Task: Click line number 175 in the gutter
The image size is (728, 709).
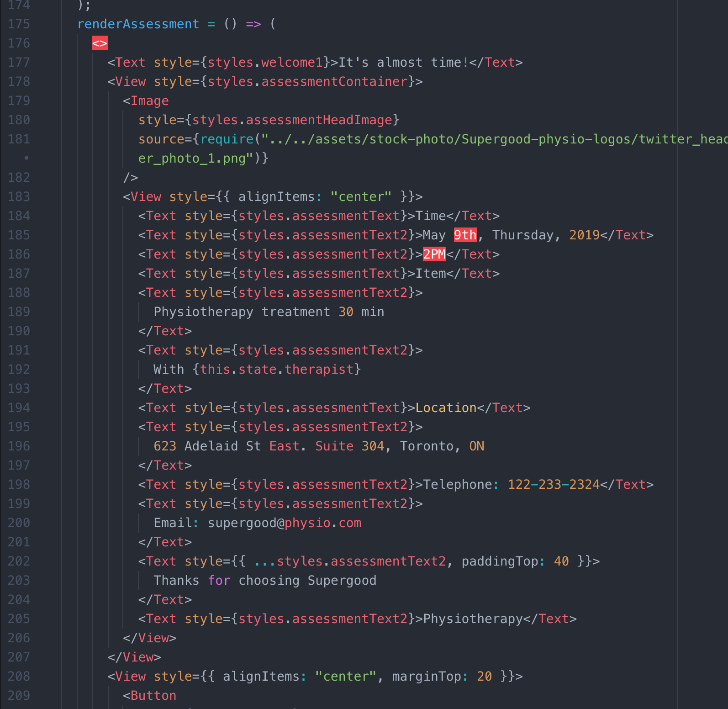Action: pyautogui.click(x=19, y=24)
